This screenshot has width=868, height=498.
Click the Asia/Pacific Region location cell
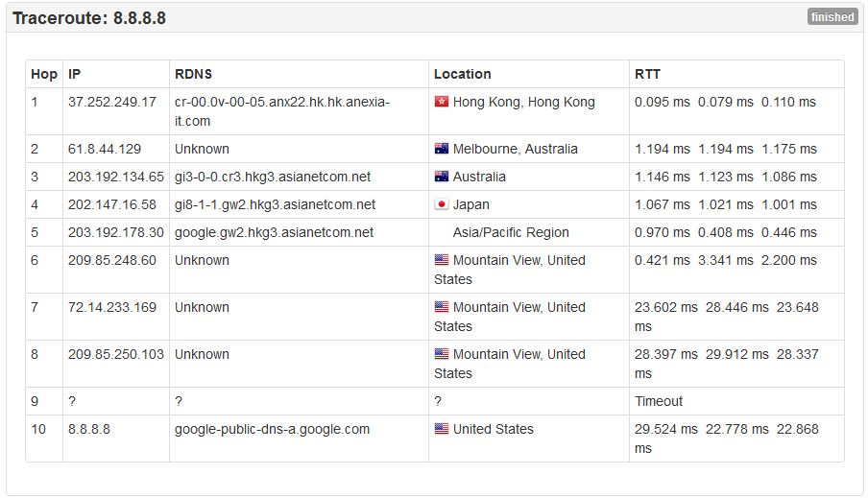pyautogui.click(x=511, y=232)
